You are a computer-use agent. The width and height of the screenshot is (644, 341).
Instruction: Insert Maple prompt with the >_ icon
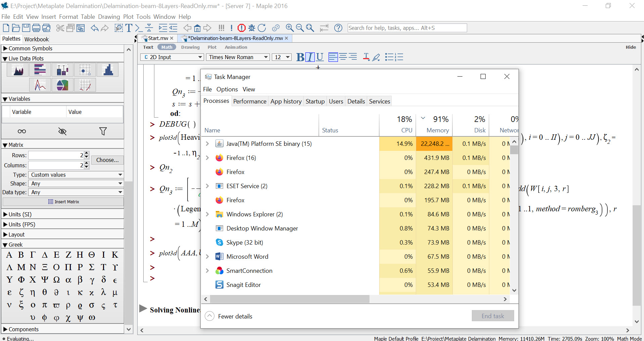(x=139, y=28)
